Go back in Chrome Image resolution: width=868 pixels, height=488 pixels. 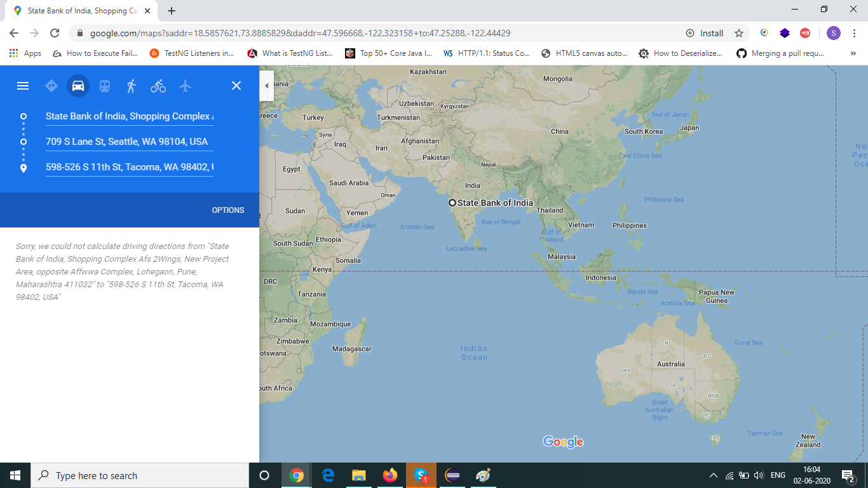tap(14, 33)
